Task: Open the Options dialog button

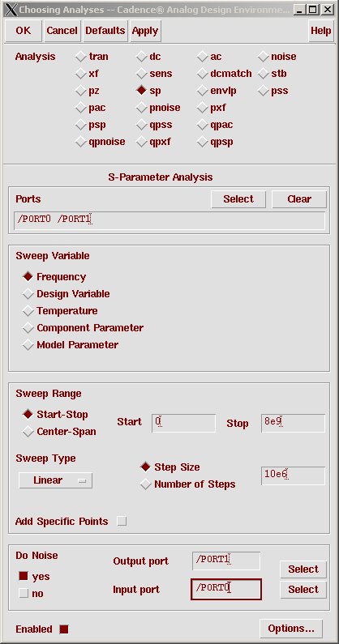Action: (291, 629)
